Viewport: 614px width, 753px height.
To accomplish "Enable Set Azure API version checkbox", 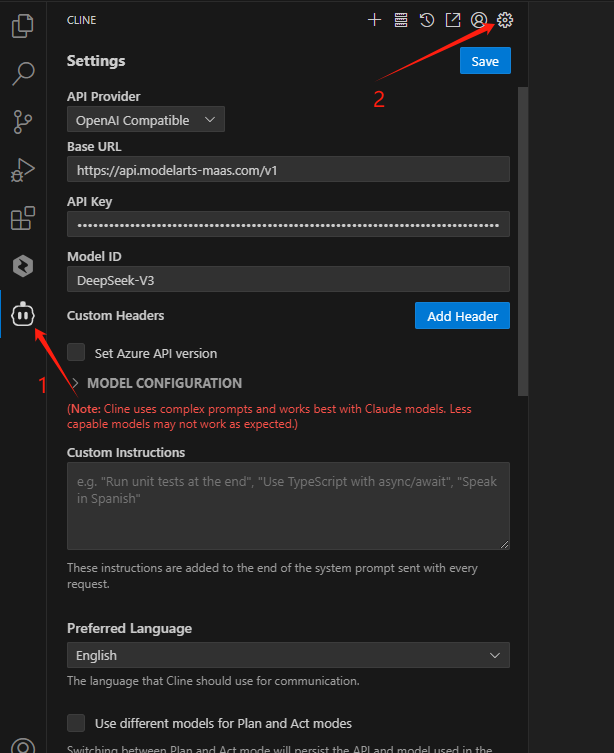I will click(x=76, y=352).
